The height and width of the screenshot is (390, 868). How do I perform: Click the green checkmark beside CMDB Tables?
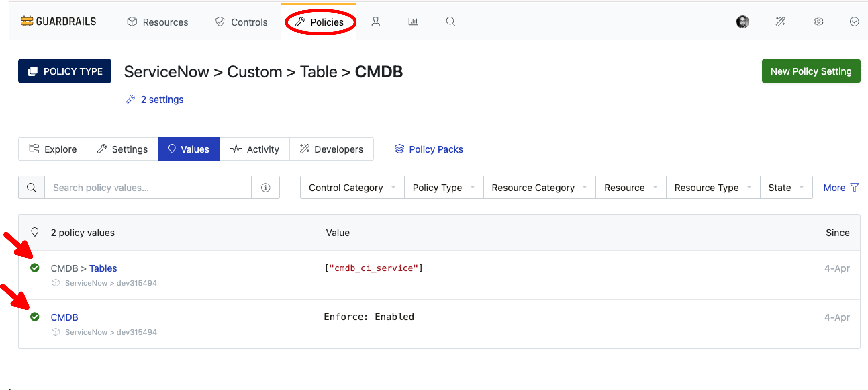click(35, 268)
